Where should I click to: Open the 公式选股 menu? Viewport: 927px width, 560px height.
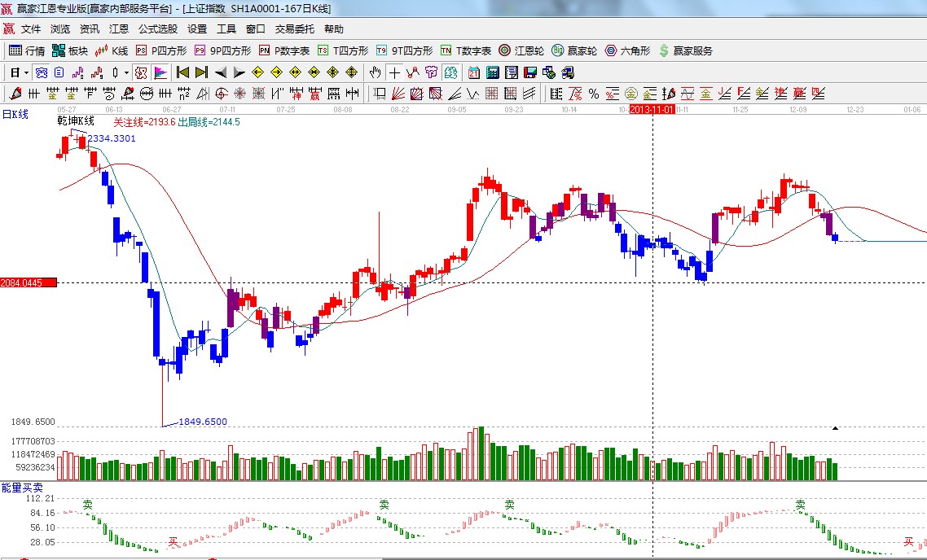pyautogui.click(x=158, y=29)
